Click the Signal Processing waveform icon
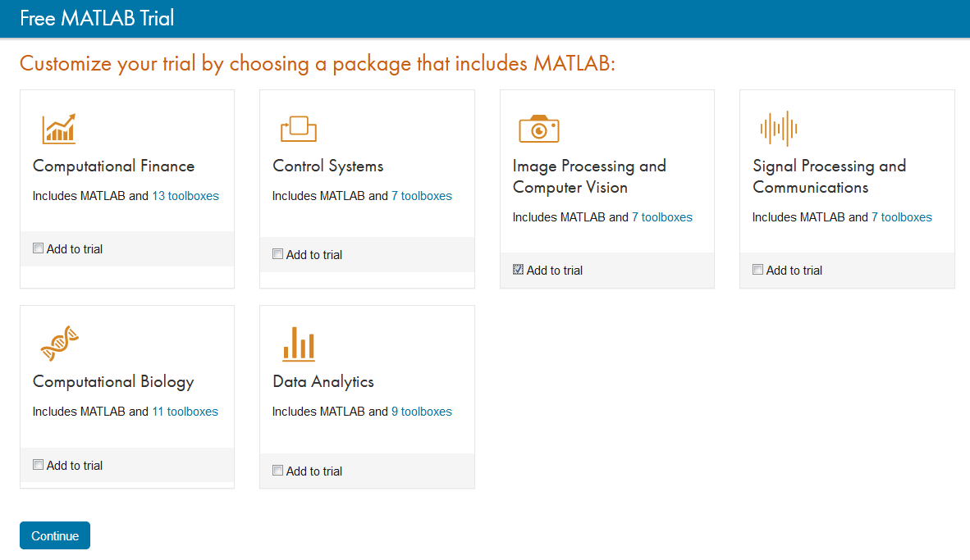 pyautogui.click(x=778, y=129)
